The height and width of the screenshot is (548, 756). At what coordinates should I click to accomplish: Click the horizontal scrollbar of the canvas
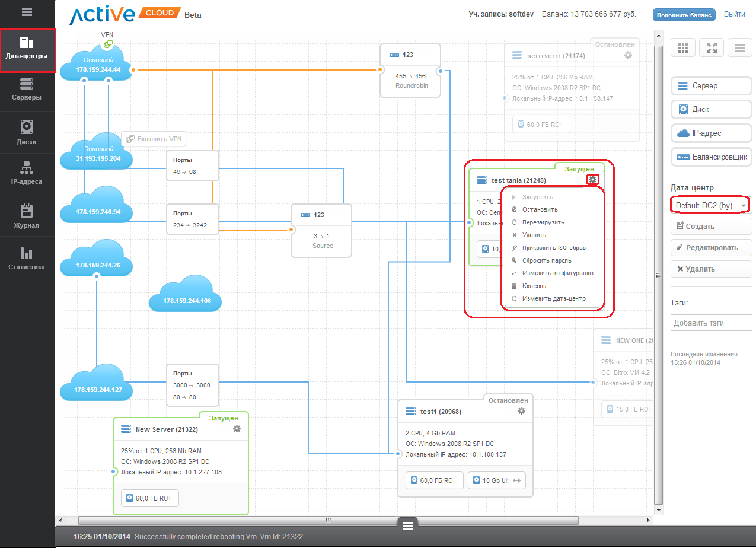pos(327,520)
